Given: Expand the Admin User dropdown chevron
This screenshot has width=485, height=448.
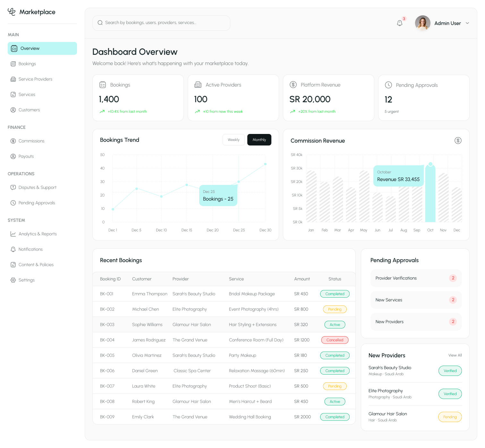Looking at the screenshot, I should pyautogui.click(x=467, y=23).
